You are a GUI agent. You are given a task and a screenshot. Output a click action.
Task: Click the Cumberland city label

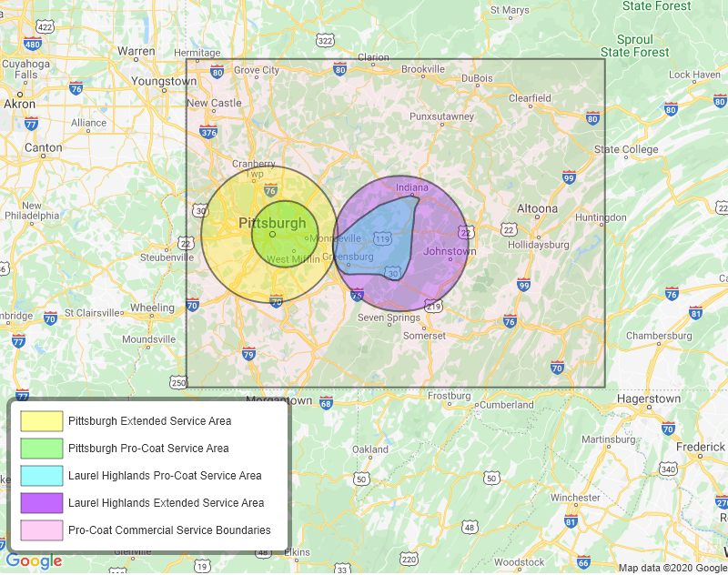pyautogui.click(x=507, y=405)
